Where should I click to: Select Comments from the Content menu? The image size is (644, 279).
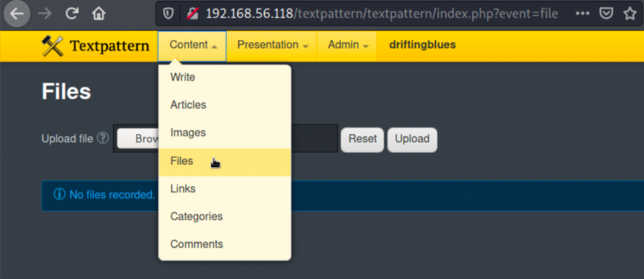coord(225,244)
